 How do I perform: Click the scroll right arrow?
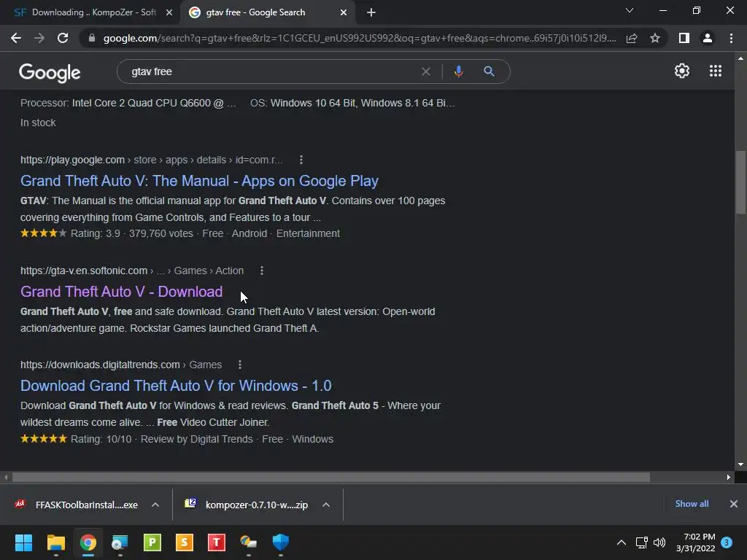(x=729, y=477)
